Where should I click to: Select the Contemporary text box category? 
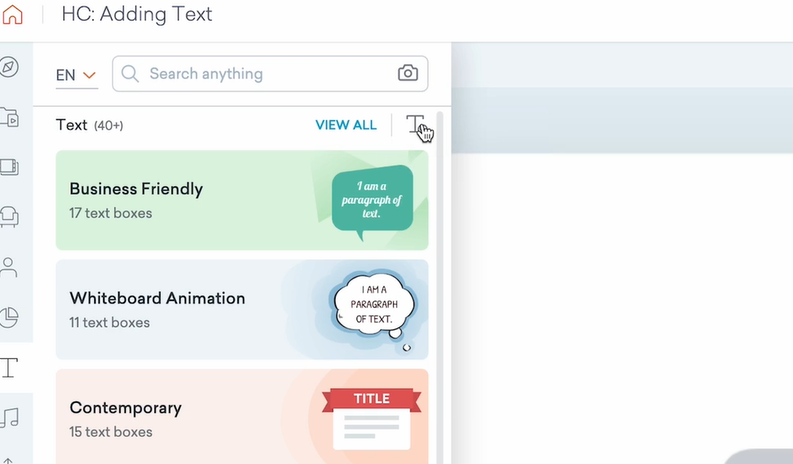180,418
